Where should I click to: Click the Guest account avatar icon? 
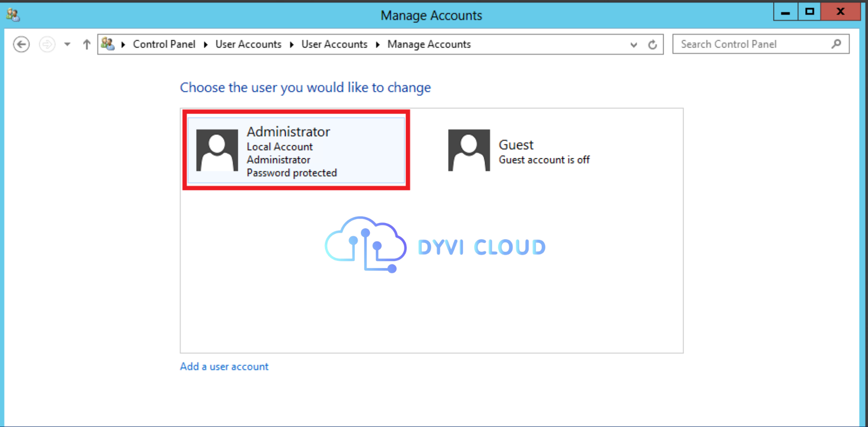[469, 150]
